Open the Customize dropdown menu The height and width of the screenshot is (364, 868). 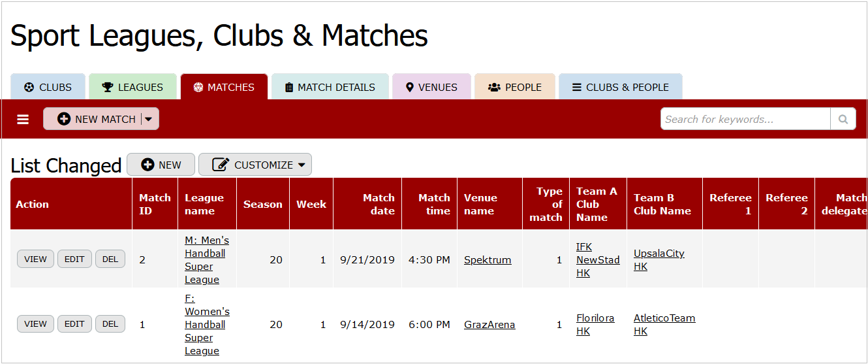click(x=255, y=165)
